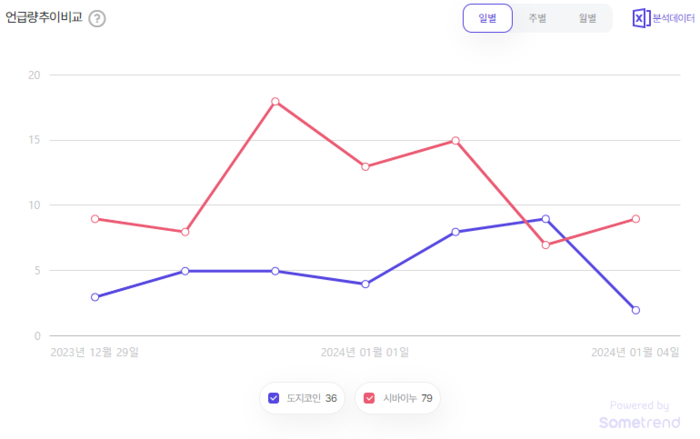Image resolution: width=700 pixels, height=439 pixels.
Task: Uncheck the 시바이누 series checkbox
Action: (x=369, y=398)
